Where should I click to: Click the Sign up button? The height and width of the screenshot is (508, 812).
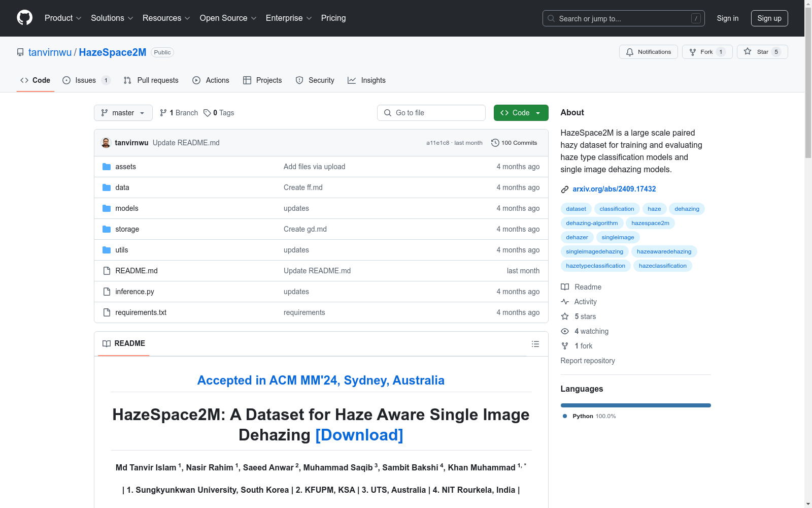[769, 18]
